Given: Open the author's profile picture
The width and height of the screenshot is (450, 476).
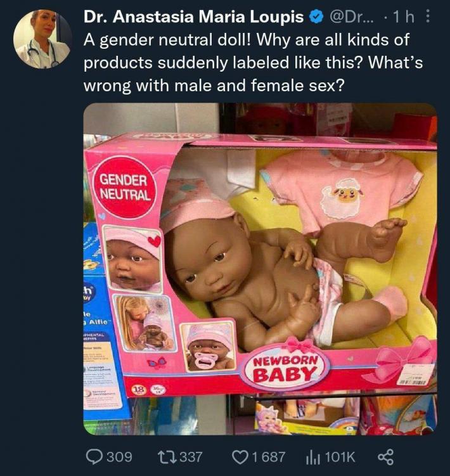Looking at the screenshot, I should tap(42, 39).
